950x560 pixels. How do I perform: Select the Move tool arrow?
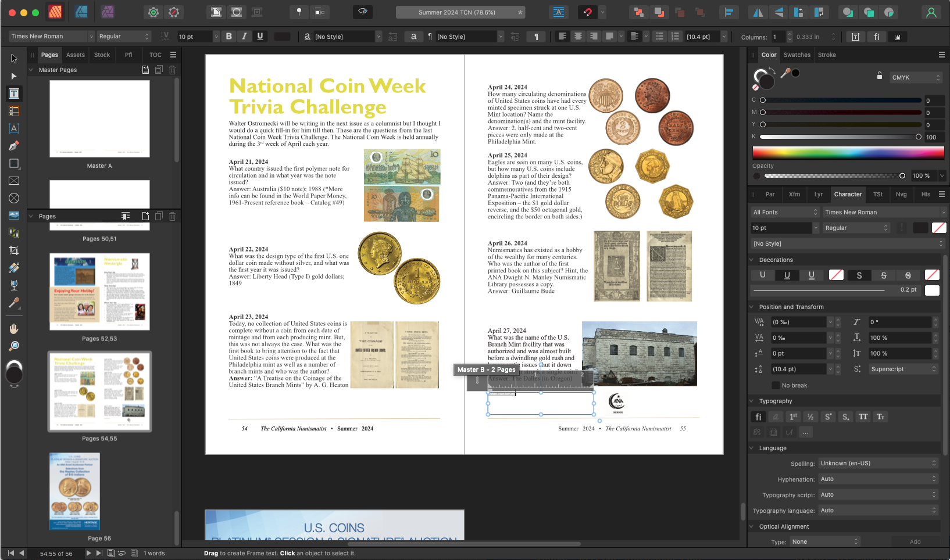click(14, 58)
